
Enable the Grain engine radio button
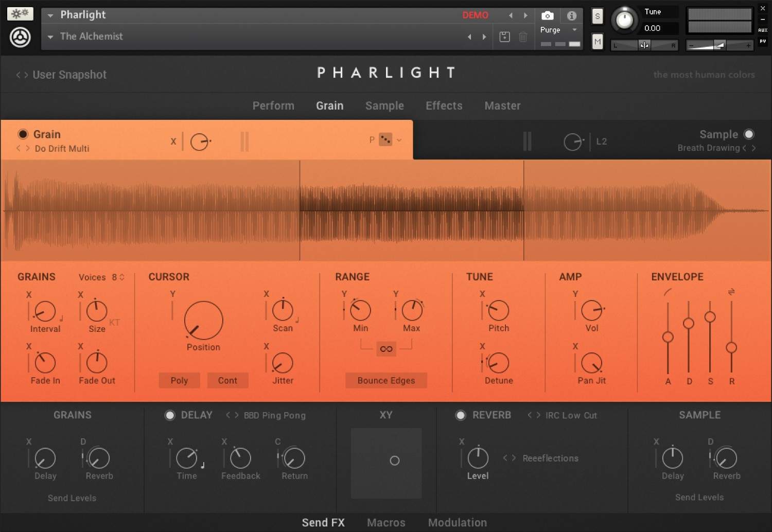(23, 134)
